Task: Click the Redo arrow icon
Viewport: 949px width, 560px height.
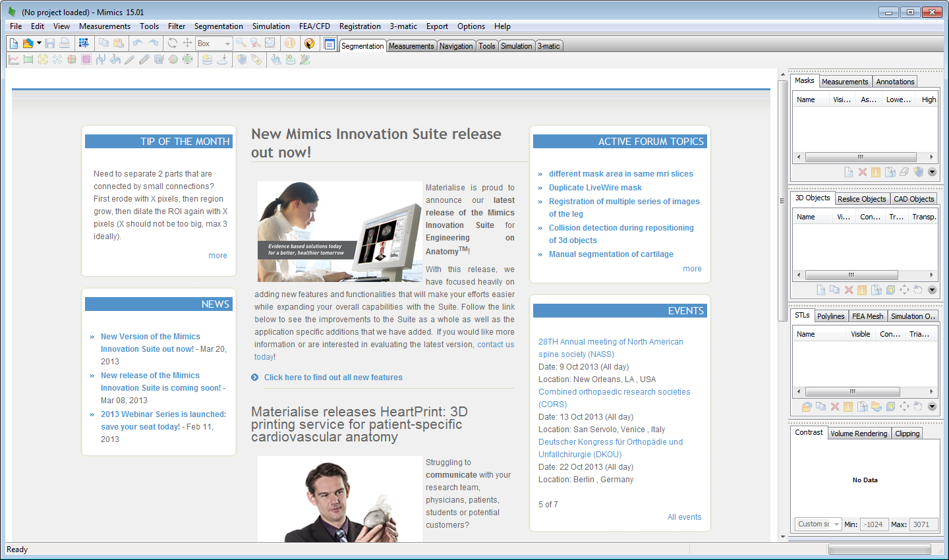Action: tap(154, 43)
